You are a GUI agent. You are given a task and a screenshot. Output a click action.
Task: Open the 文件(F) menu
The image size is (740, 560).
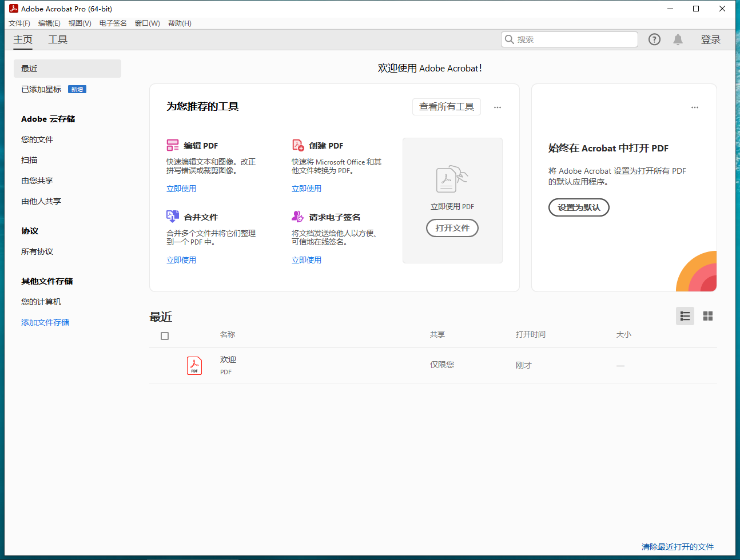[x=19, y=23]
